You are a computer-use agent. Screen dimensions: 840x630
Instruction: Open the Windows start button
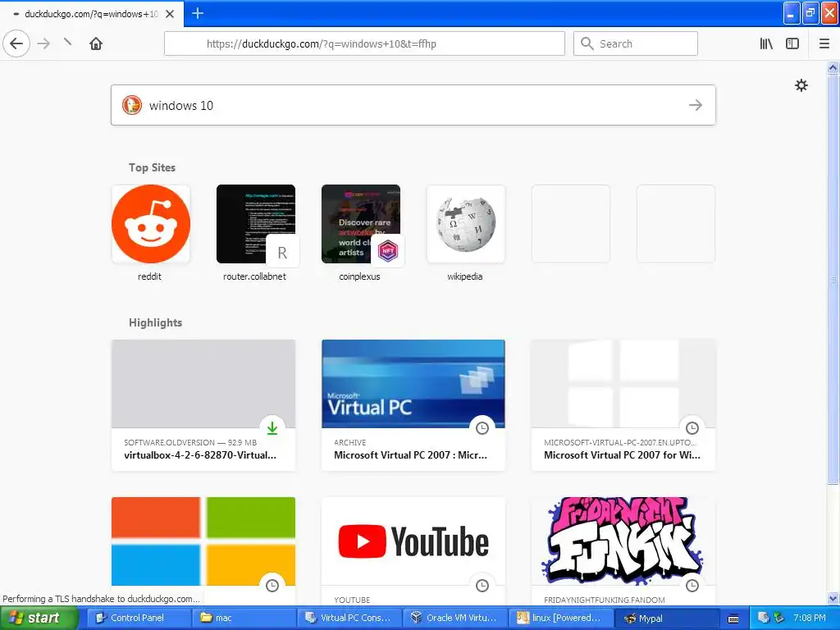tap(39, 618)
